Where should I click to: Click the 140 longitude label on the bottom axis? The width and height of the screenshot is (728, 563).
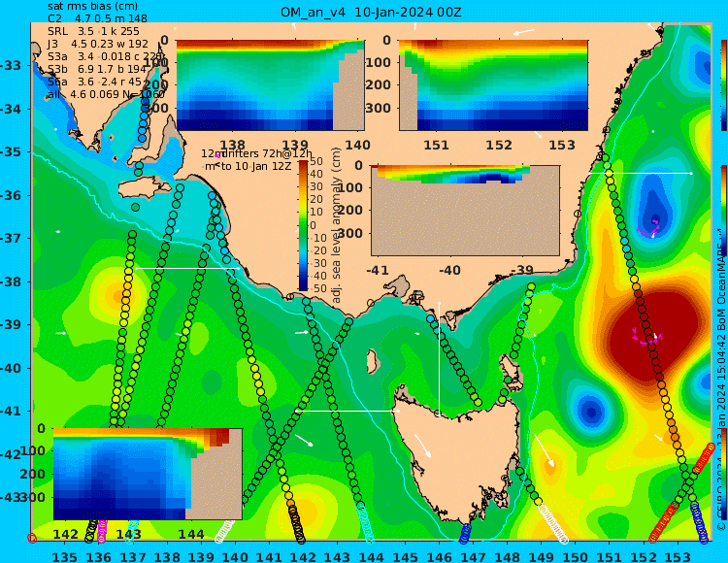coord(236,557)
